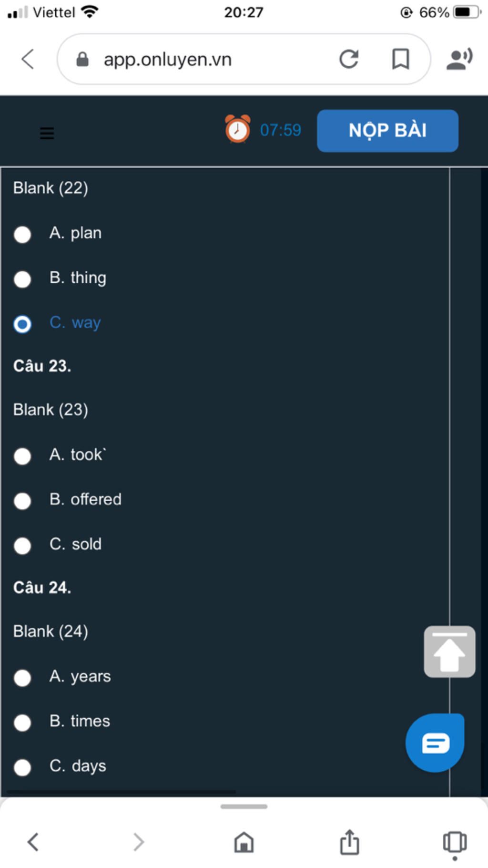Choose C. sold for Blank 23
Viewport: 488px width, 868px height.
(58, 545)
